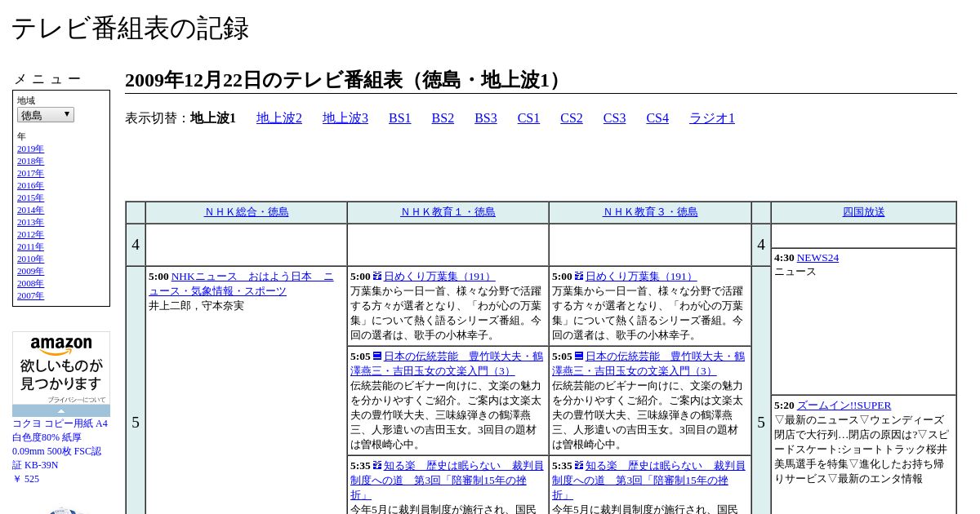The height and width of the screenshot is (514, 980).
Task: Click subtitle icon beside 5:35 in NHK教育3 column
Action: point(579,465)
